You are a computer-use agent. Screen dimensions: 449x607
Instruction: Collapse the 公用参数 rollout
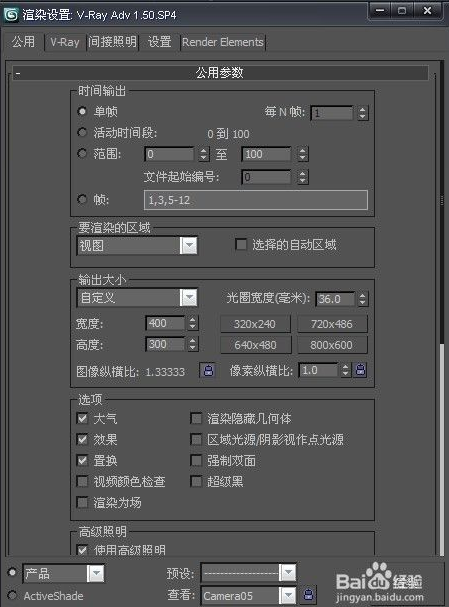(x=220, y=73)
